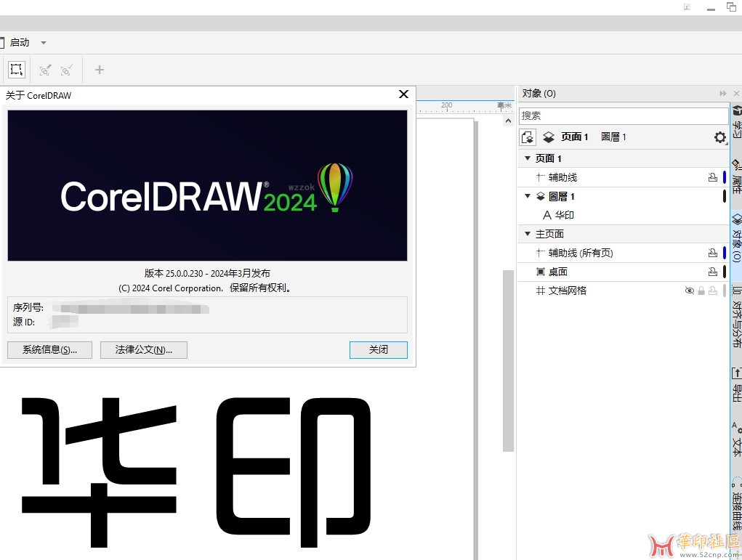
Task: Click the blue color swatch of 辅助线 row
Action: click(x=725, y=177)
